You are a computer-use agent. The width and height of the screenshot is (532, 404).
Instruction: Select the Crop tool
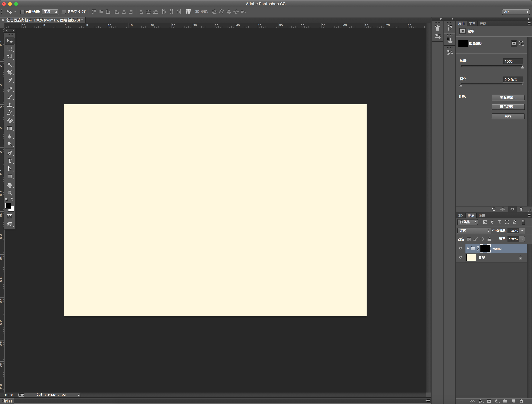point(10,73)
